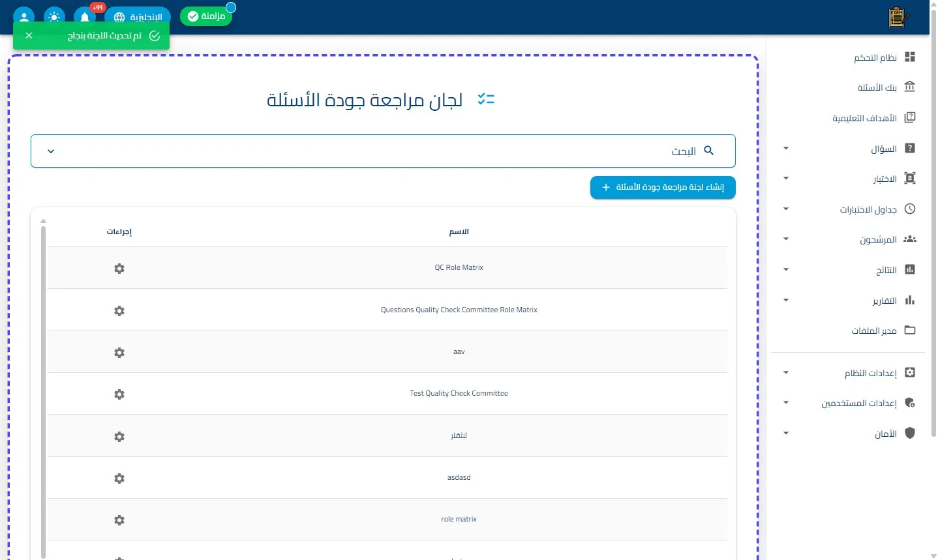938x560 pixels.
Task: Open the user profile icon
Action: 24,17
